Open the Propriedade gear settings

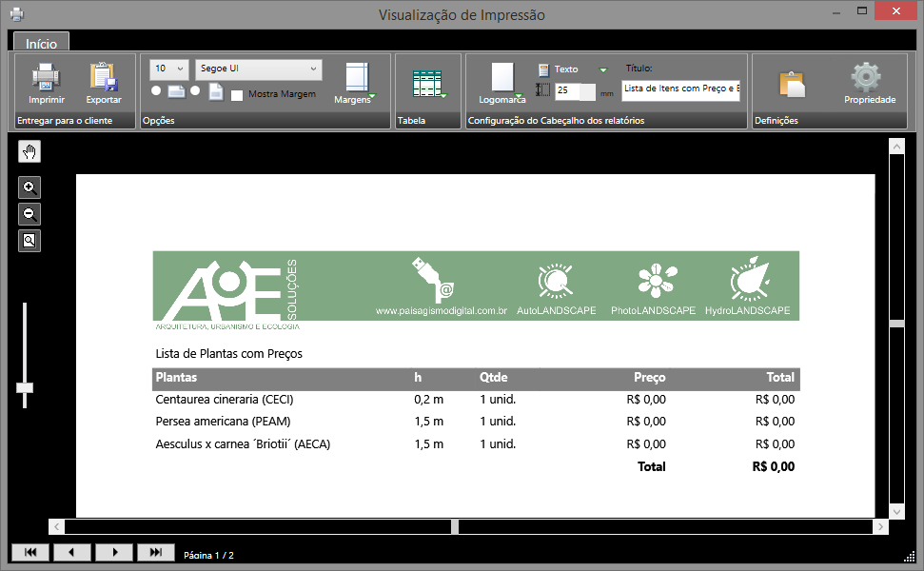click(x=868, y=77)
